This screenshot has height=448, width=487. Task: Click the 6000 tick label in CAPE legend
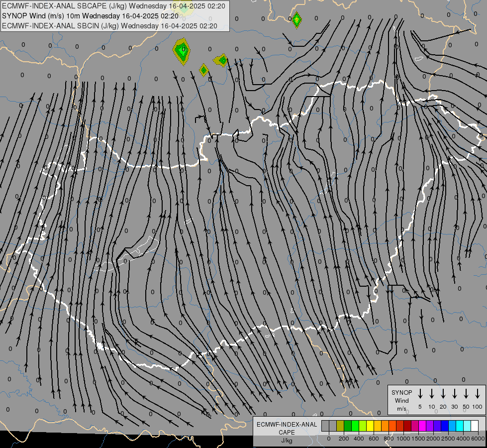478,439
